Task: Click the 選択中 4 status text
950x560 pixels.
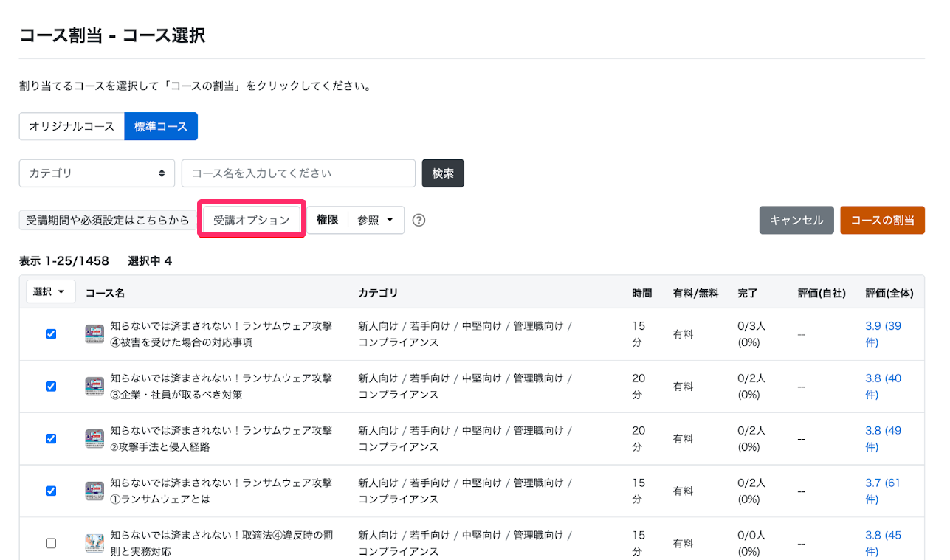Action: point(150,260)
